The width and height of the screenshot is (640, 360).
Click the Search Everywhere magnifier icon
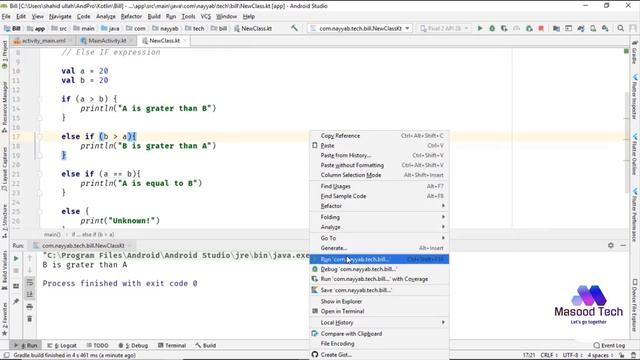(620, 28)
